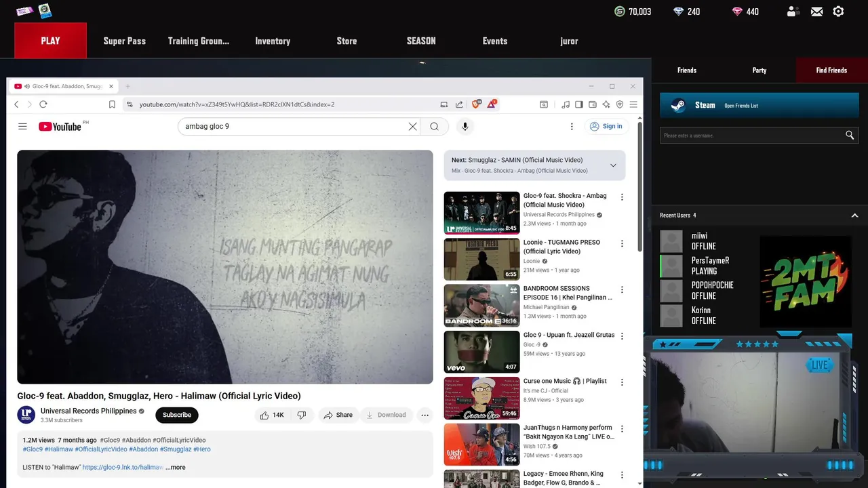
Task: Open the Brave Wallet icon
Action: [593, 104]
